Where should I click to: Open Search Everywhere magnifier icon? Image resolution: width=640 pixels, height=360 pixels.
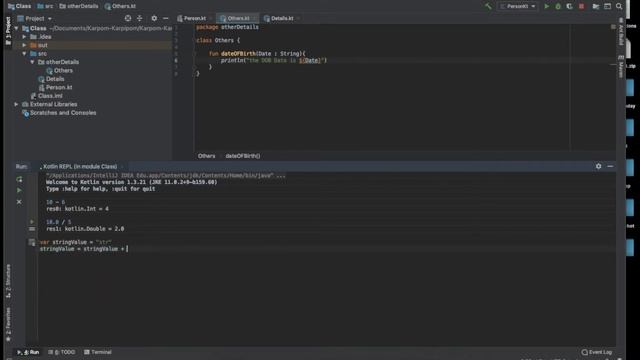(619, 6)
